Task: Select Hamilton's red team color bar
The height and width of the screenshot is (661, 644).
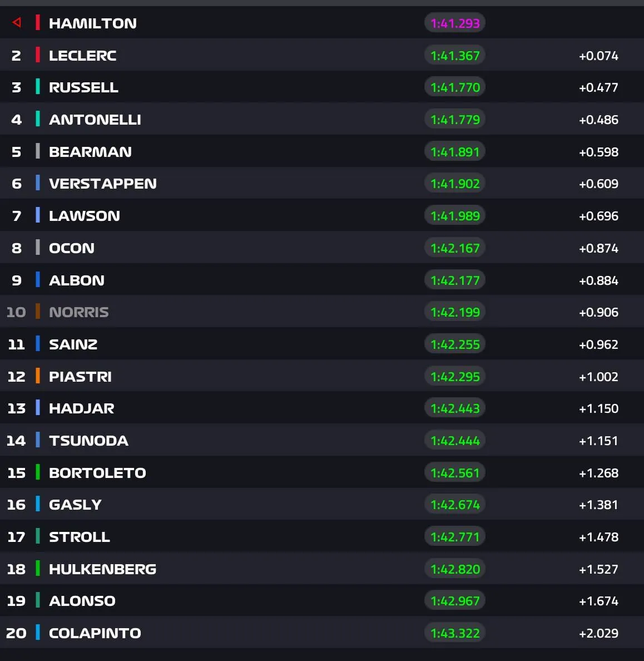Action: (x=37, y=23)
